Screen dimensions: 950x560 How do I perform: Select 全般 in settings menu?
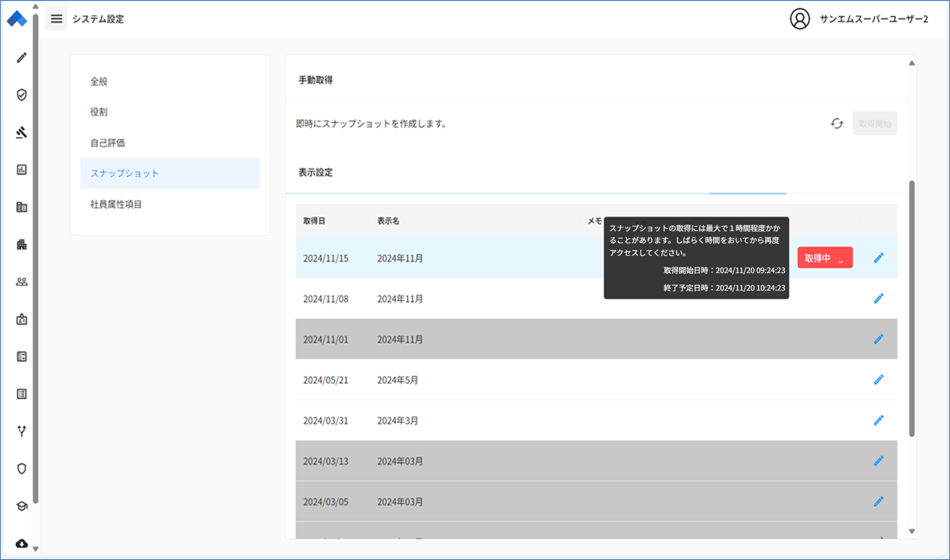point(170,81)
